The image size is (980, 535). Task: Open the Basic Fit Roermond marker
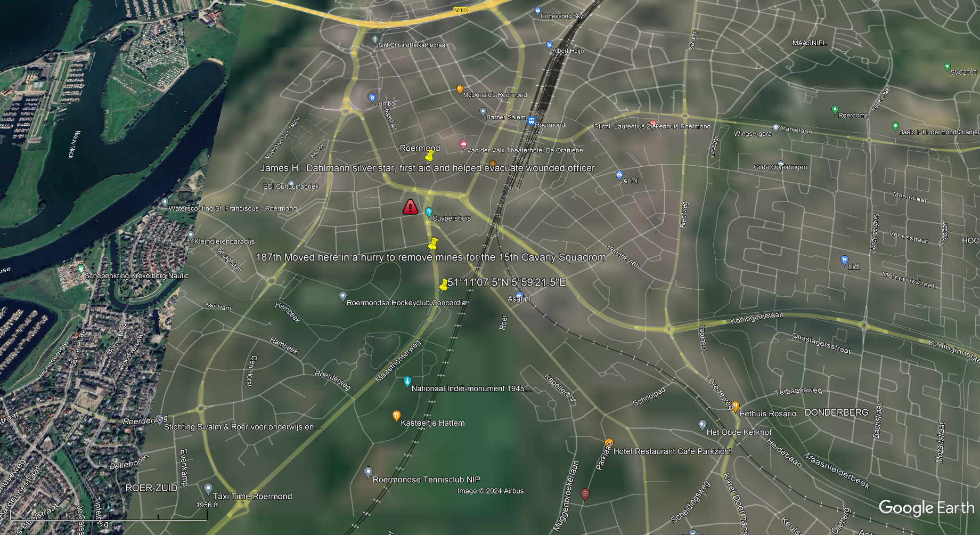click(895, 126)
